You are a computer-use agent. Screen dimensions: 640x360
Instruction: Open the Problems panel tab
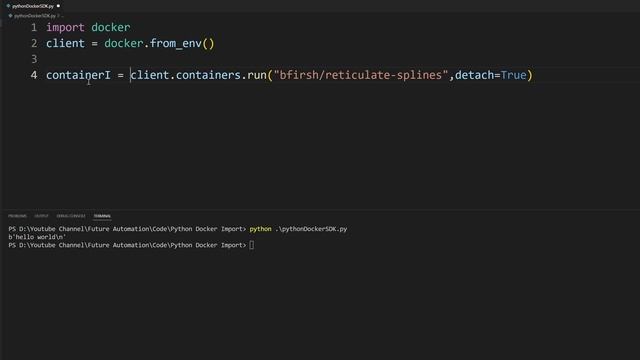click(x=17, y=216)
